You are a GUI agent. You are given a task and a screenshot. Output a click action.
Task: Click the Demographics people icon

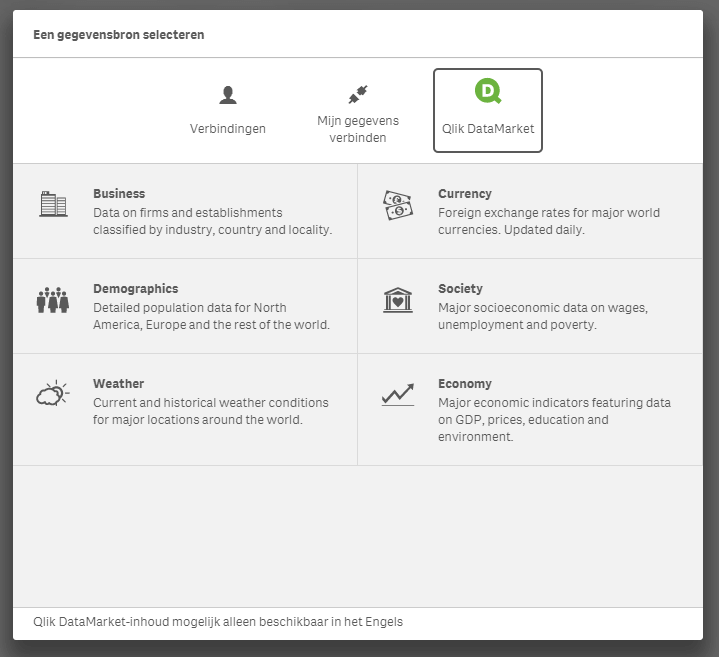pos(53,300)
